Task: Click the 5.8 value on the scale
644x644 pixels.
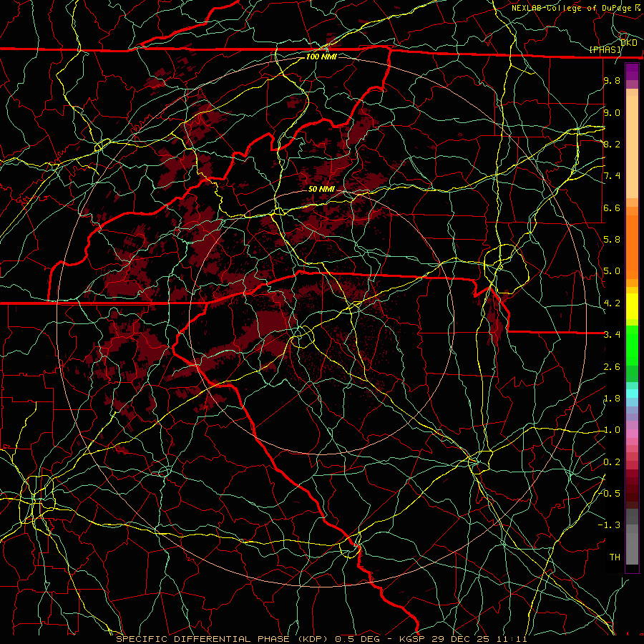Action: click(612, 240)
